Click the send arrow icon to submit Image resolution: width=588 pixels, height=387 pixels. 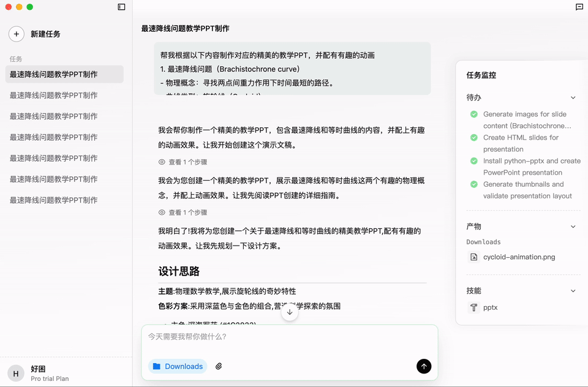point(424,366)
